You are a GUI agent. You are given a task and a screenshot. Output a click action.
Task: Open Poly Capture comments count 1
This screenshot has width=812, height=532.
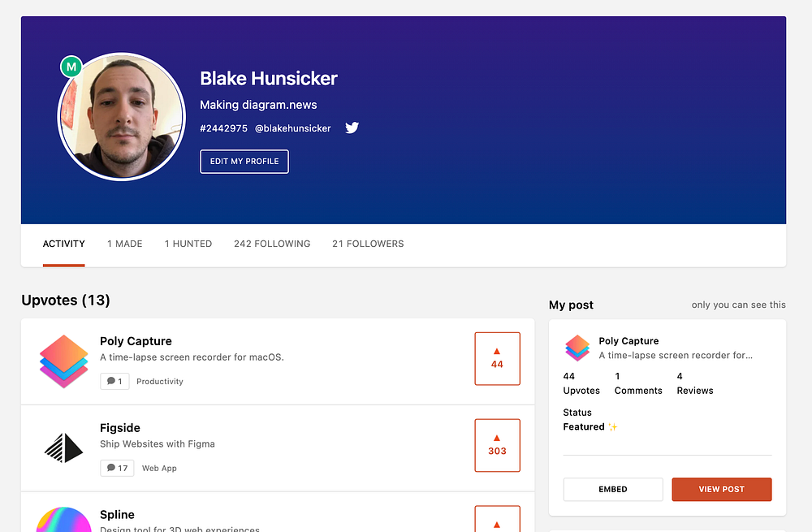click(x=114, y=381)
